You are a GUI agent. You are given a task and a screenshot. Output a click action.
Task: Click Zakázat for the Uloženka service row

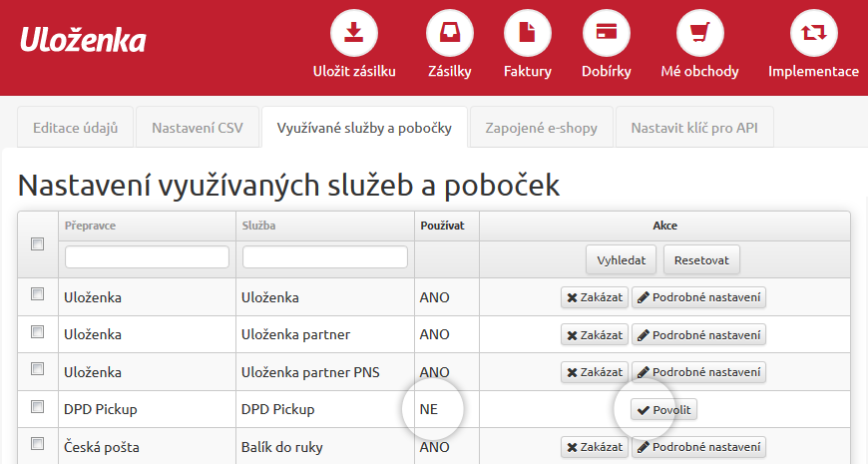595,297
